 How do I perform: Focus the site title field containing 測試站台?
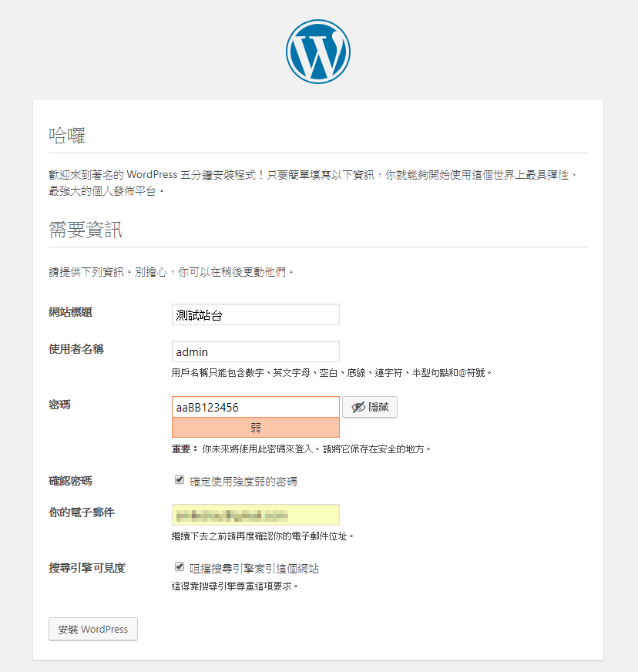point(255,314)
